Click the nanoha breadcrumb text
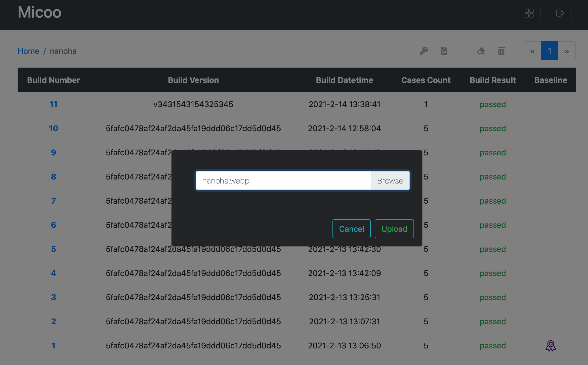 [63, 51]
